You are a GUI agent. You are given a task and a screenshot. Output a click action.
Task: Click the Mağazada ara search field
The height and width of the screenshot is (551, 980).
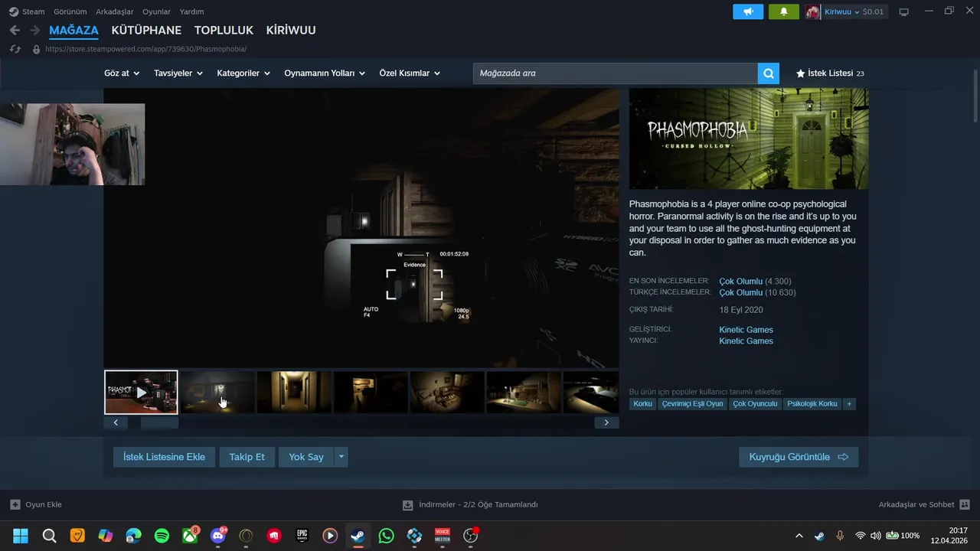coord(615,73)
